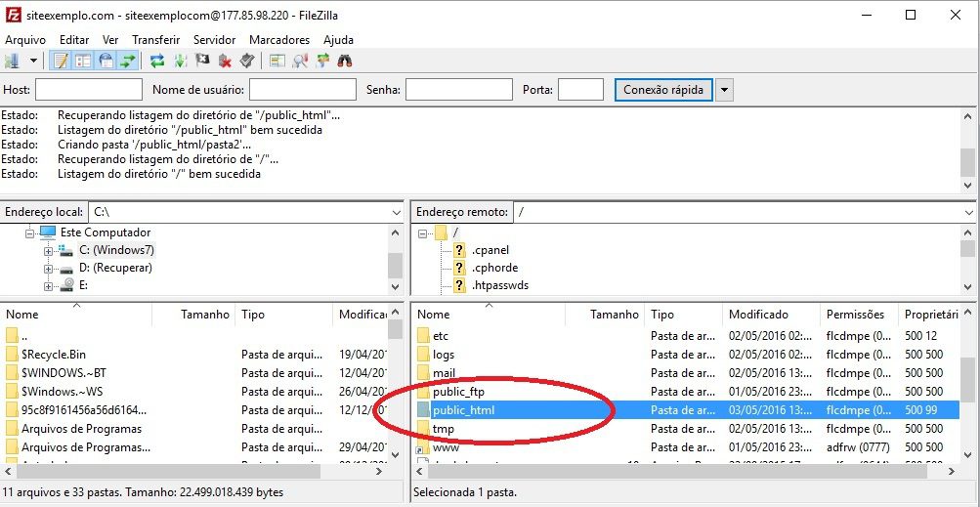This screenshot has width=980, height=507.
Task: Open the Transferir menu
Action: click(x=155, y=40)
